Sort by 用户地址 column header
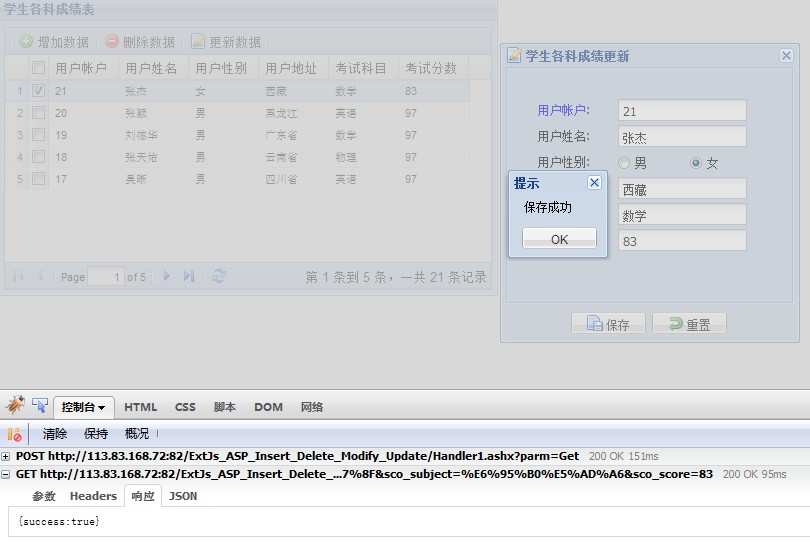The width and height of the screenshot is (810, 542). pyautogui.click(x=293, y=68)
